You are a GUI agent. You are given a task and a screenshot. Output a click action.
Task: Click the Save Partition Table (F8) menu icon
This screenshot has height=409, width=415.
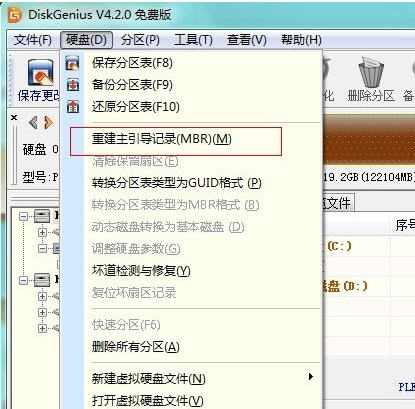pos(73,63)
